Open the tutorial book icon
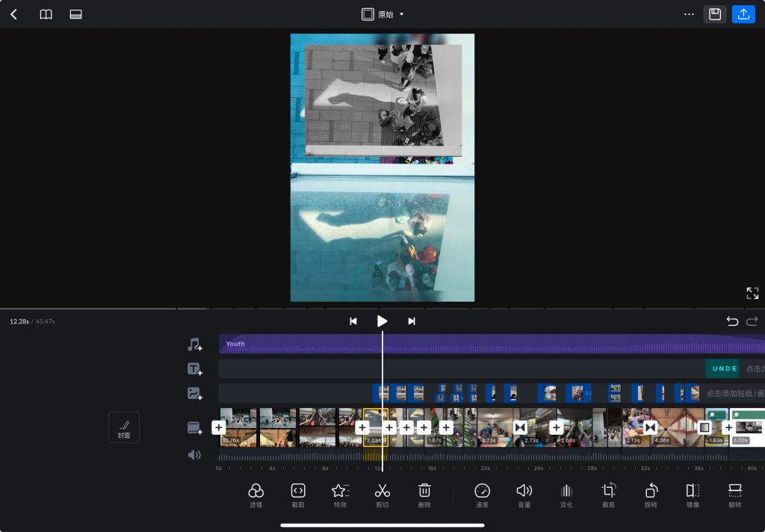The height and width of the screenshot is (532, 765). pos(46,14)
